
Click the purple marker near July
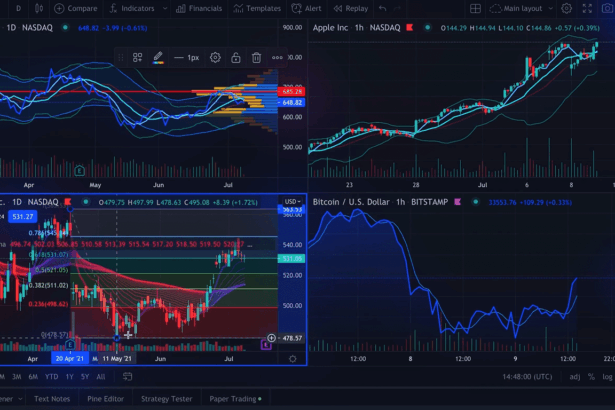266,345
